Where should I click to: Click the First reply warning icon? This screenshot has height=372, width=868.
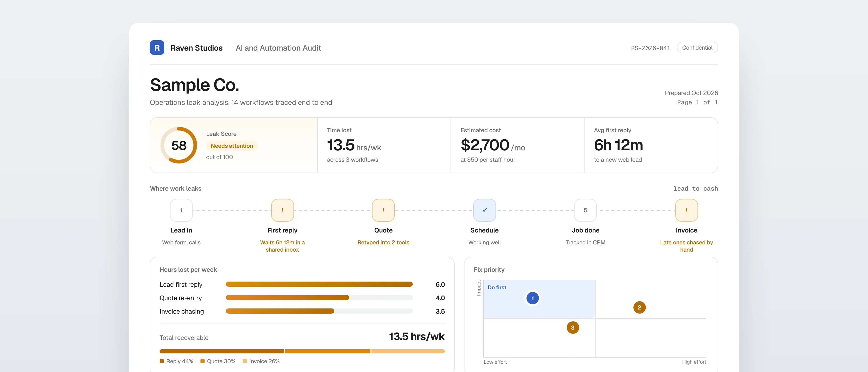[x=282, y=210]
